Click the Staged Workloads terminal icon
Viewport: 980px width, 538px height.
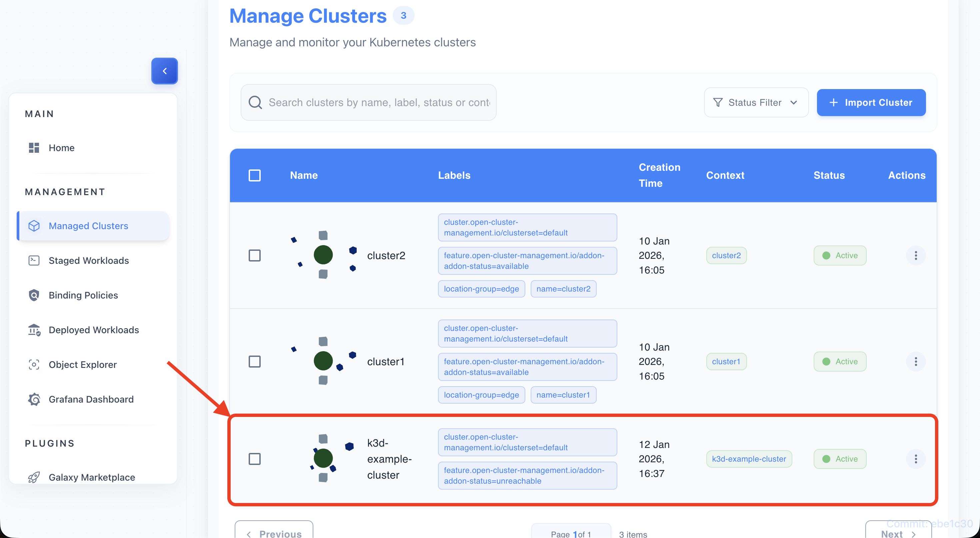point(34,260)
